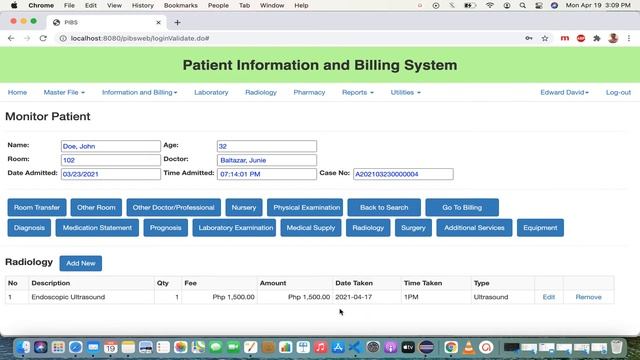Open the Chrome profile avatar
Screen dimensions: 640x360
pyautogui.click(x=613, y=38)
